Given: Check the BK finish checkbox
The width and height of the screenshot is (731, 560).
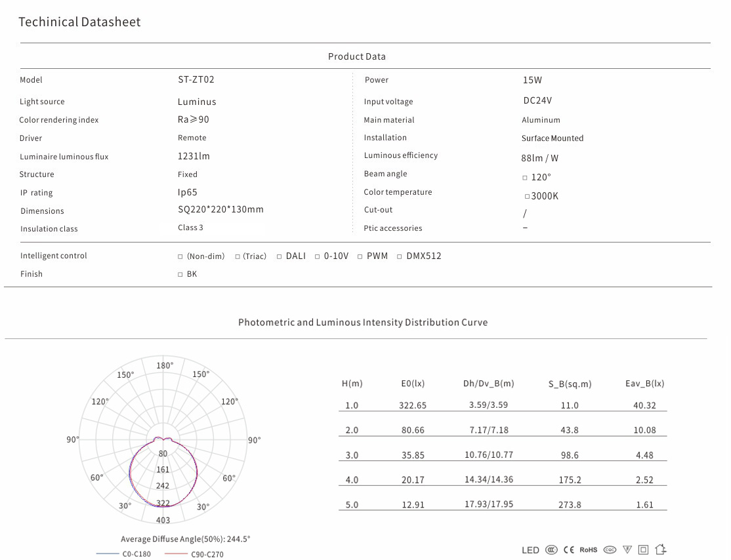Looking at the screenshot, I should pos(180,275).
